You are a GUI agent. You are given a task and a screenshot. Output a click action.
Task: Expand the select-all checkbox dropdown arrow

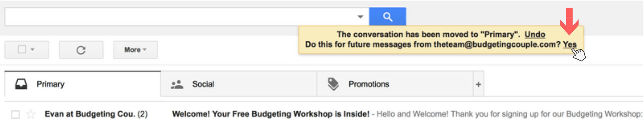pyautogui.click(x=33, y=50)
